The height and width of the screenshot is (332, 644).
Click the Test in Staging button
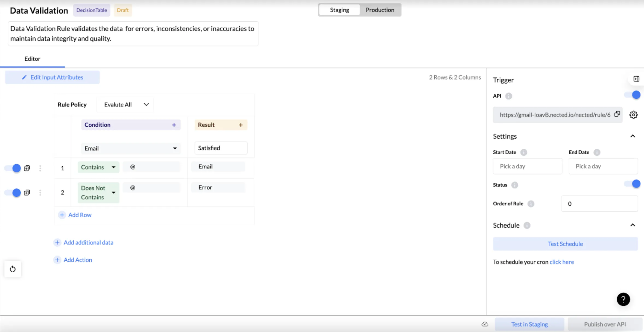click(x=529, y=324)
